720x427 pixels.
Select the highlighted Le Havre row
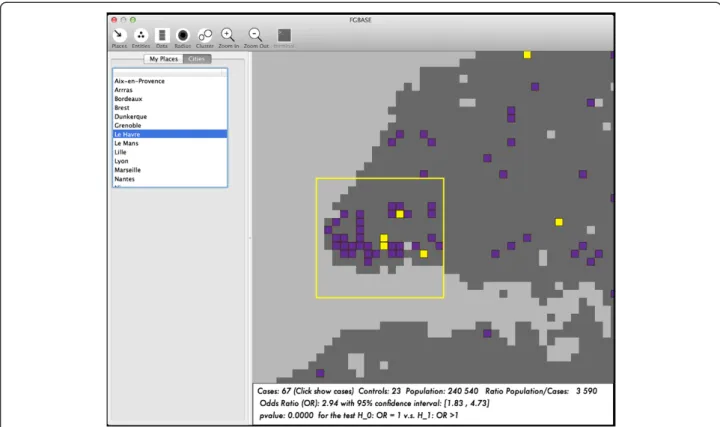(170, 134)
